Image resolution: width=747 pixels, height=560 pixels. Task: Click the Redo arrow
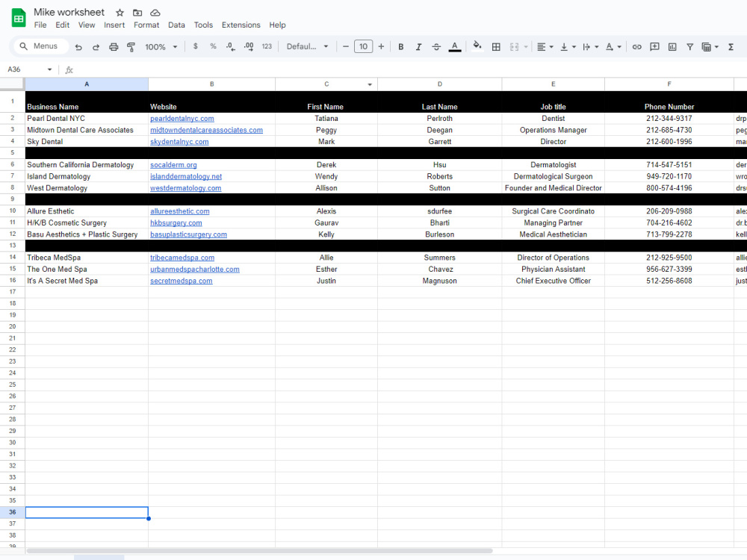click(x=96, y=46)
